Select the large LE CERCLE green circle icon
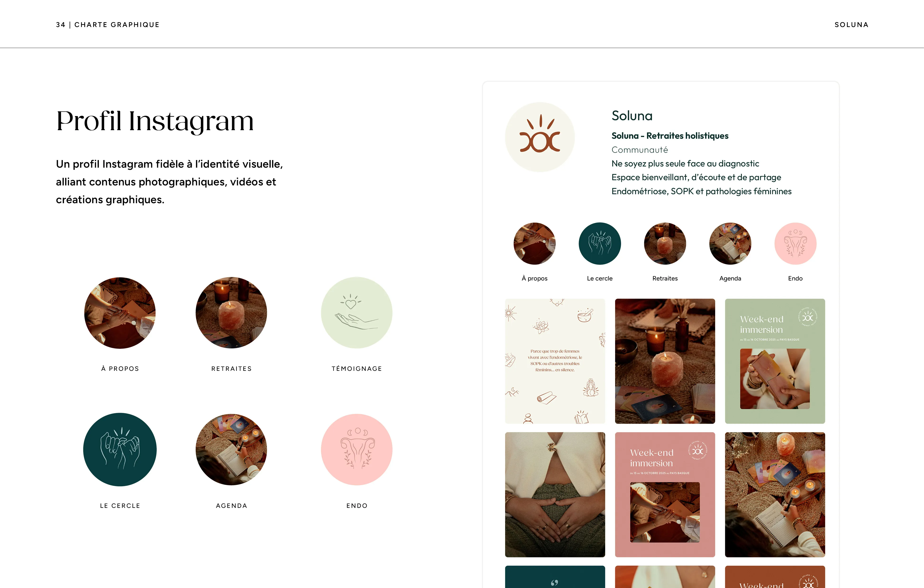 120,450
